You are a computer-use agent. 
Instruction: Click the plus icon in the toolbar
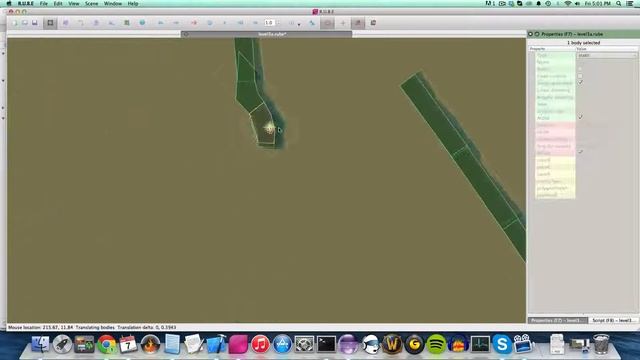coord(343,23)
